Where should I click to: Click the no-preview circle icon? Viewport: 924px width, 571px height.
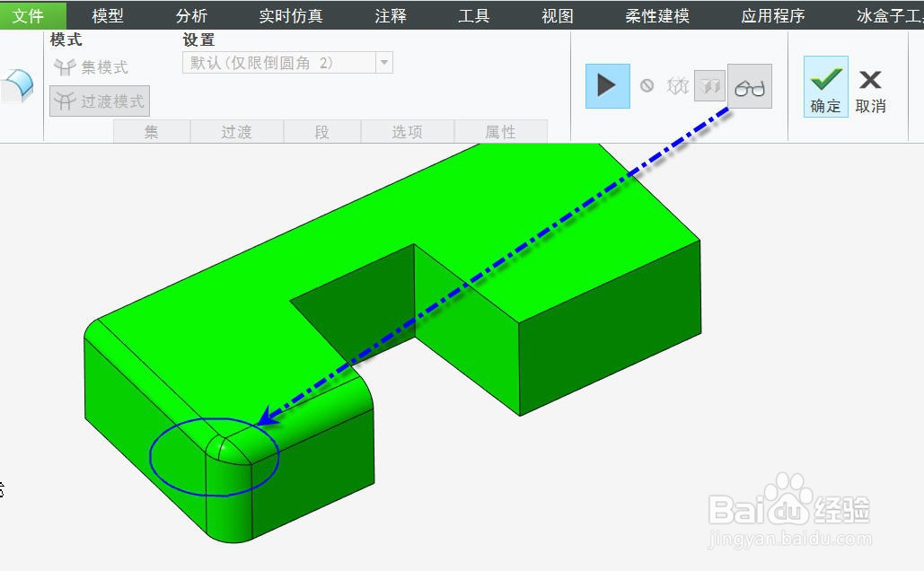click(x=647, y=86)
